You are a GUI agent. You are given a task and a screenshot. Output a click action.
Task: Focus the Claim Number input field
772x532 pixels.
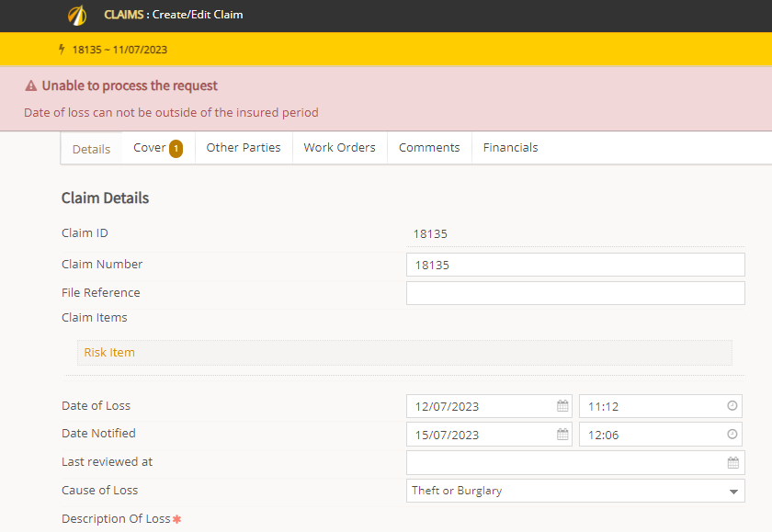pos(575,265)
